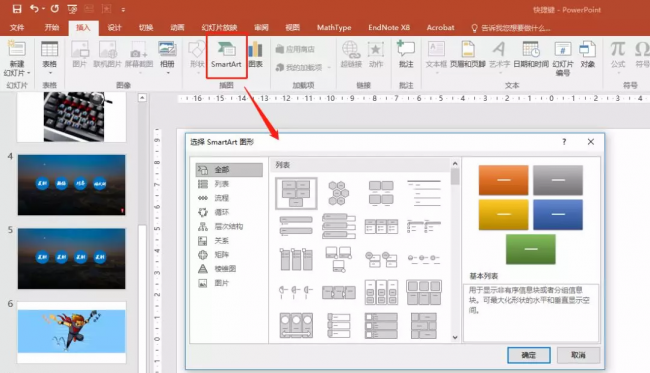Screen dimensions: 650x373
Task: Close the 选择 SmartArt 图形 dialog
Action: pyautogui.click(x=591, y=142)
